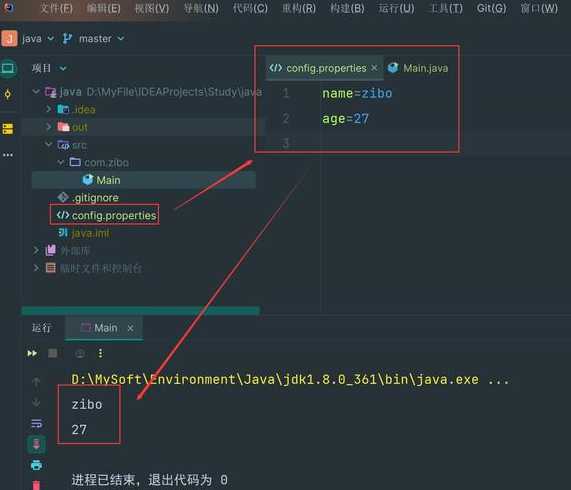Screen dimensions: 571x490
Task: Show more tool windows ellipsis
Action: 8,155
